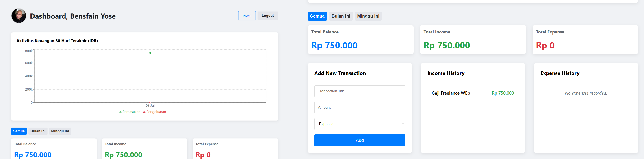The height and width of the screenshot is (159, 644).
Task: Toggle Pengeluaran series in chart legend
Action: click(154, 112)
